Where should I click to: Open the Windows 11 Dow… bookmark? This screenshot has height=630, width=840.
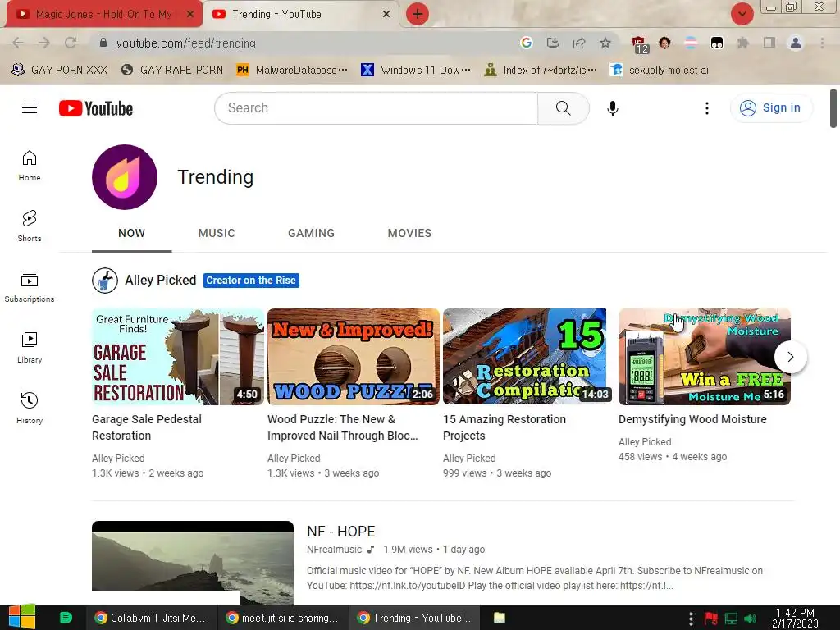tap(416, 71)
